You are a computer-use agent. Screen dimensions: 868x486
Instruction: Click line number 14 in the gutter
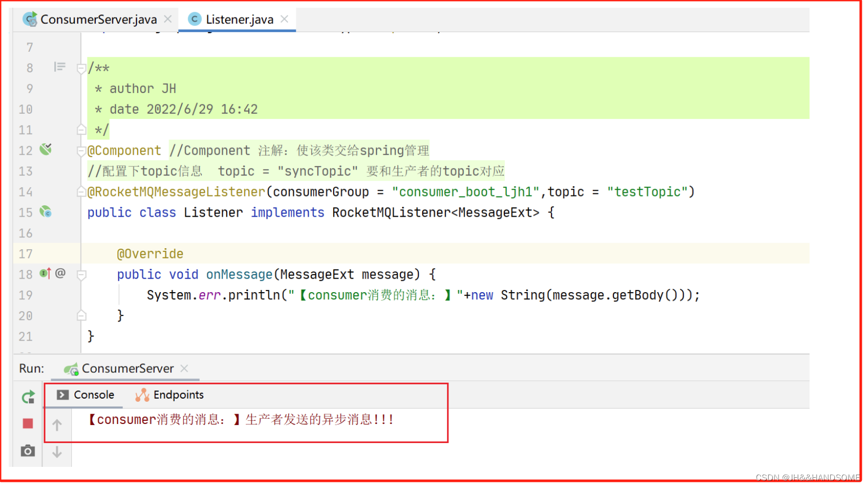26,192
